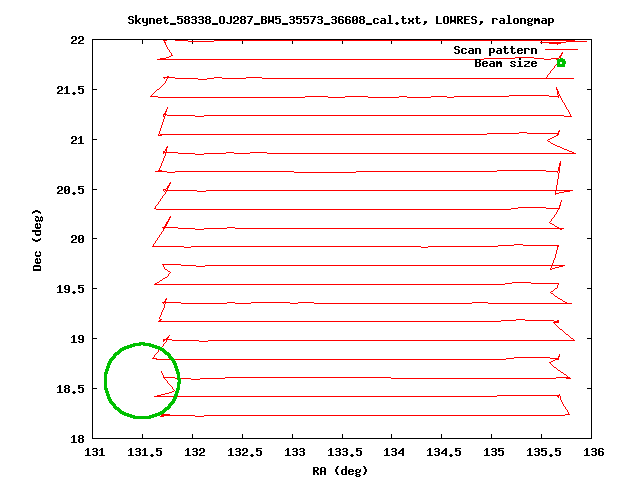This screenshot has width=640, height=480.
Task: Click the RA axis tick label 134.5
Action: click(x=444, y=452)
